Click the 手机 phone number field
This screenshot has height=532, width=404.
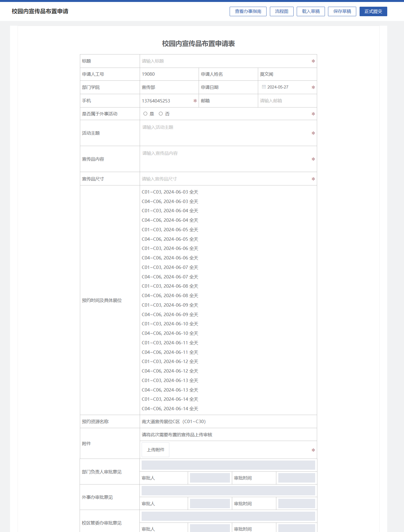click(x=166, y=101)
